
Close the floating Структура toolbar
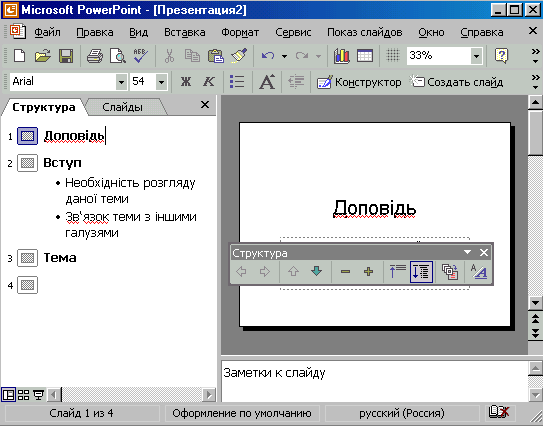pos(484,252)
